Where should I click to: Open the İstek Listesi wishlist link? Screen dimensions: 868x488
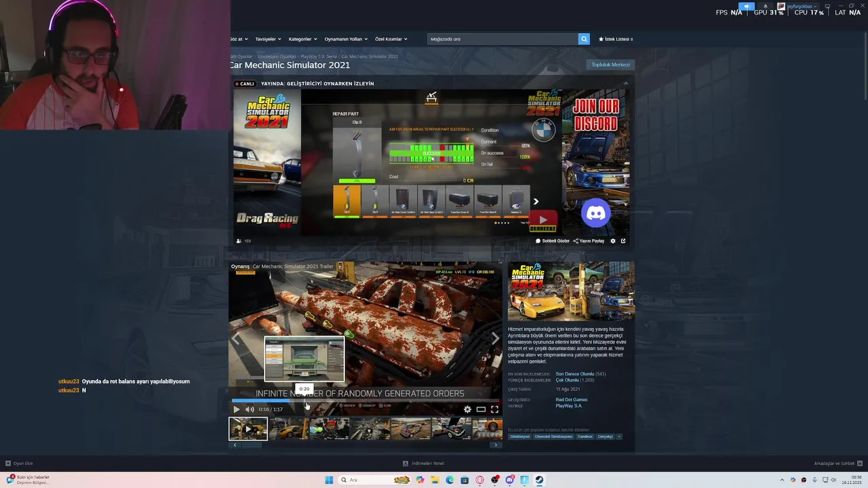coord(616,39)
